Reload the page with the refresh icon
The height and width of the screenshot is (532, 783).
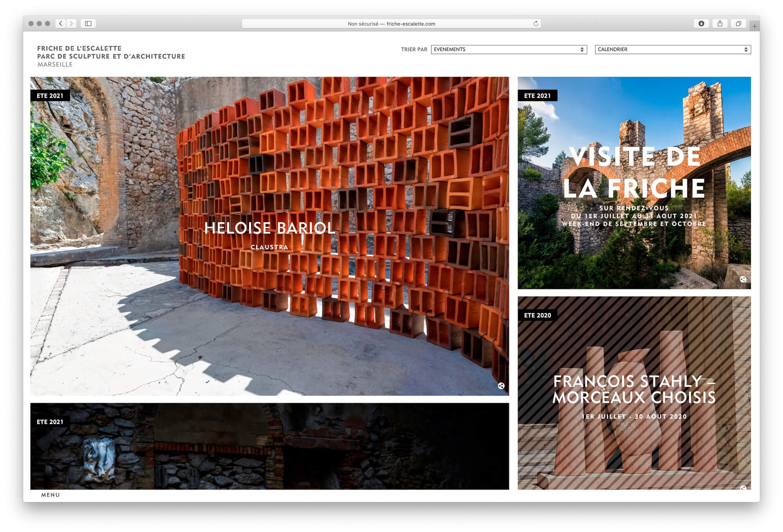coord(536,23)
